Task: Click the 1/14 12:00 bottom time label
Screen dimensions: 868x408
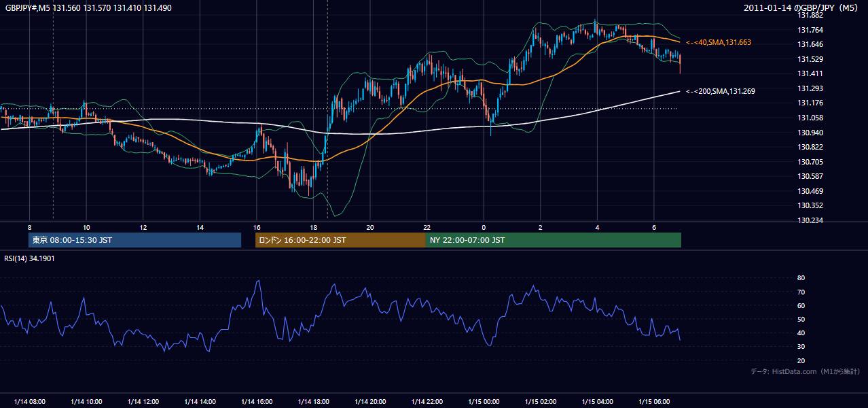Action: point(143,402)
